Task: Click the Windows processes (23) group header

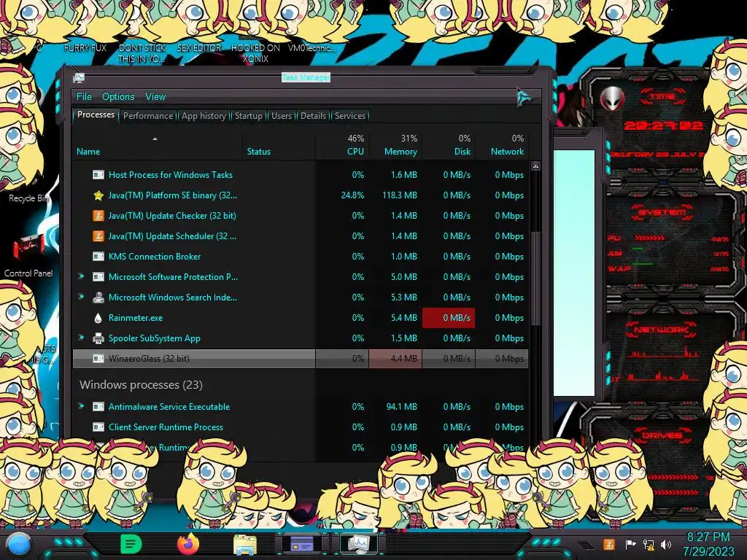Action: click(141, 385)
